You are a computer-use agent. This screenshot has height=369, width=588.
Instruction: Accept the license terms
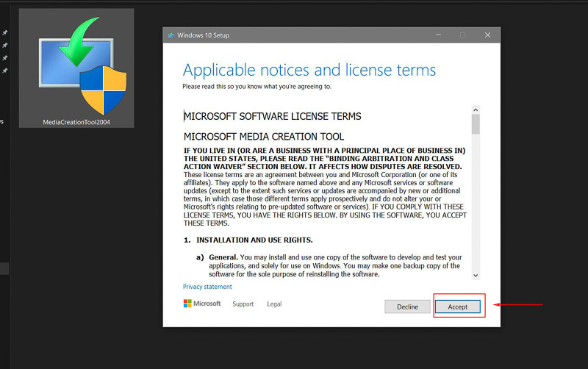(x=457, y=307)
